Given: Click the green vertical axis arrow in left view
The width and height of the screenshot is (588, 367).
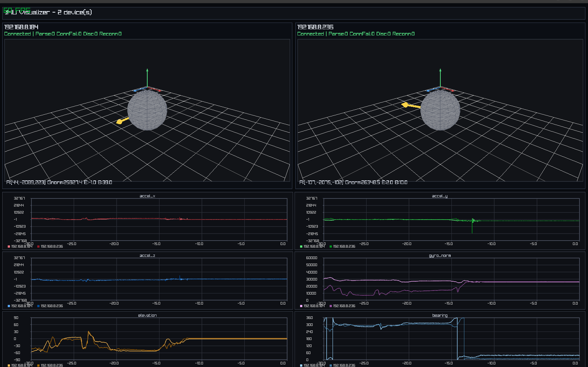Looking at the screenshot, I should point(147,78).
